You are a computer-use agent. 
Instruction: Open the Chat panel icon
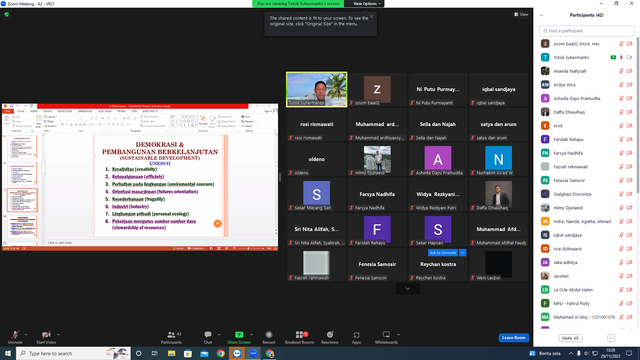click(208, 335)
